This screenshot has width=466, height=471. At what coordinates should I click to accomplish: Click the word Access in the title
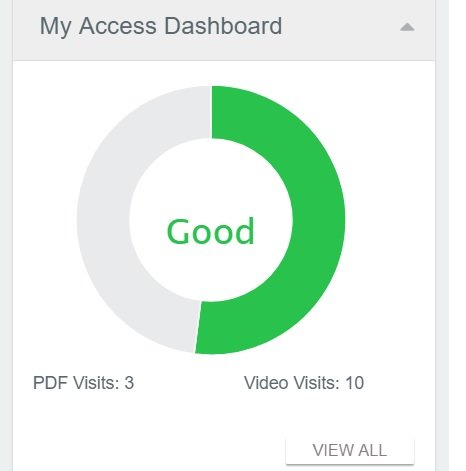tap(118, 26)
